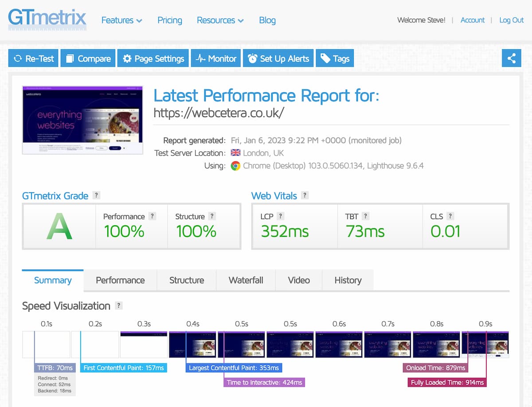Open the History tab

coord(348,280)
